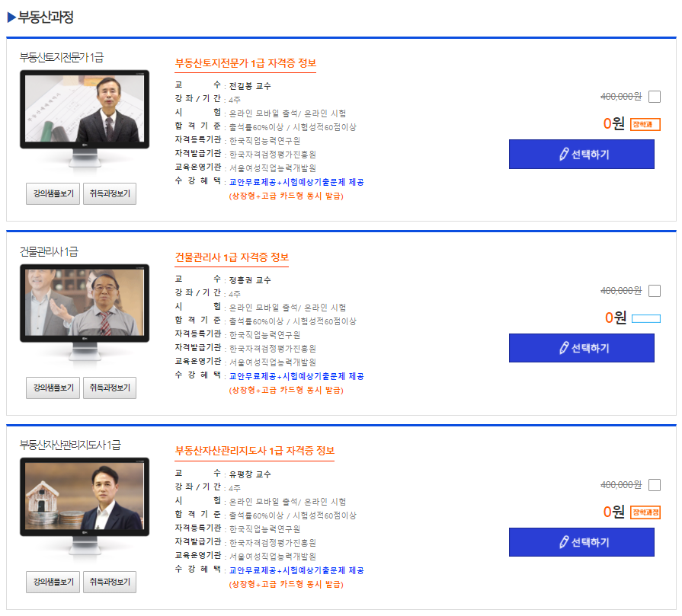The image size is (682, 616).
Task: Open 취득과정보기 for 부동산토지전문가1급
Action: point(110,193)
